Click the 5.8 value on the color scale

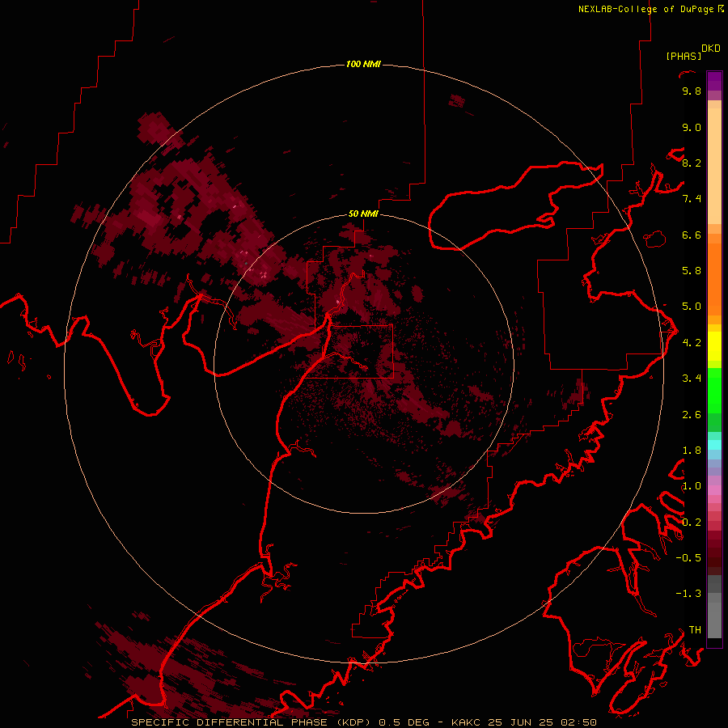coord(692,271)
